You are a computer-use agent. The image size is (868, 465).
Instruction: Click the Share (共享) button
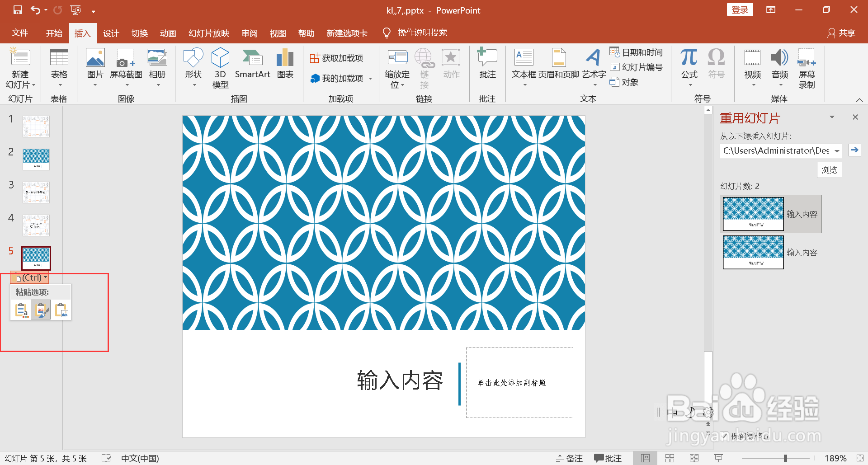(841, 33)
